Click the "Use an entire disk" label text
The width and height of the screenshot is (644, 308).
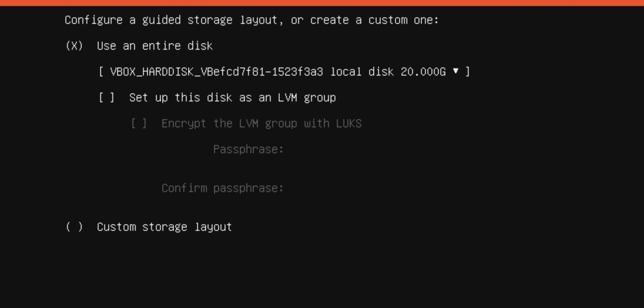pos(155,46)
